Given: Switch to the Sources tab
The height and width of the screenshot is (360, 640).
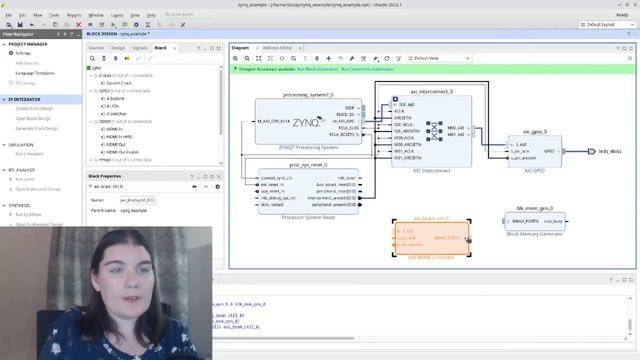Looking at the screenshot, I should pyautogui.click(x=96, y=48).
